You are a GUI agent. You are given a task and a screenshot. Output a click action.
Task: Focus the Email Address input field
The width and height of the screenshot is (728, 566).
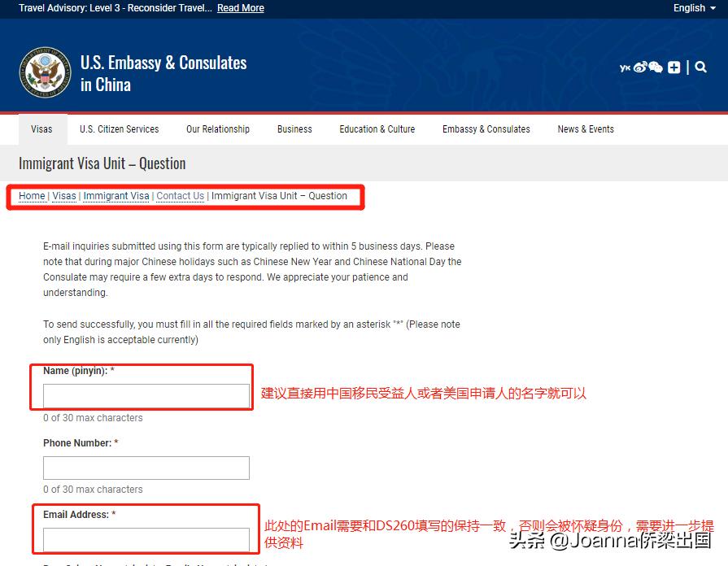click(146, 539)
